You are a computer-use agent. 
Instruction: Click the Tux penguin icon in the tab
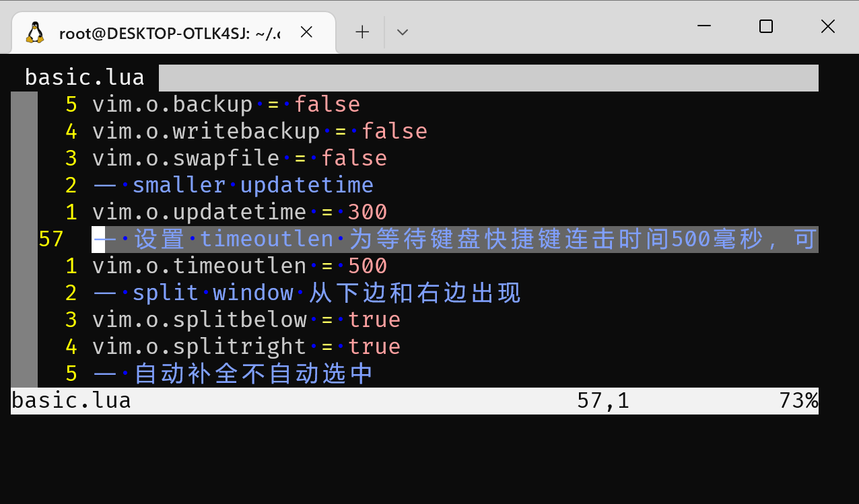click(35, 32)
